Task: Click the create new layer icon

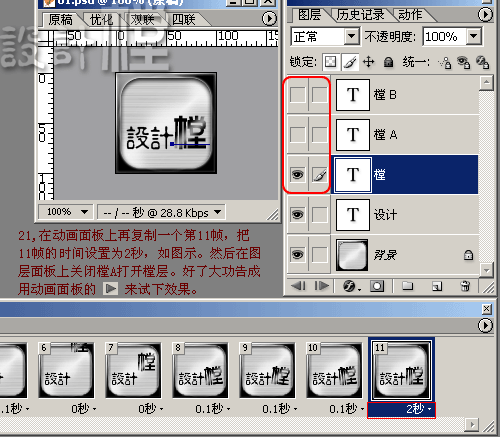Action: 437,286
